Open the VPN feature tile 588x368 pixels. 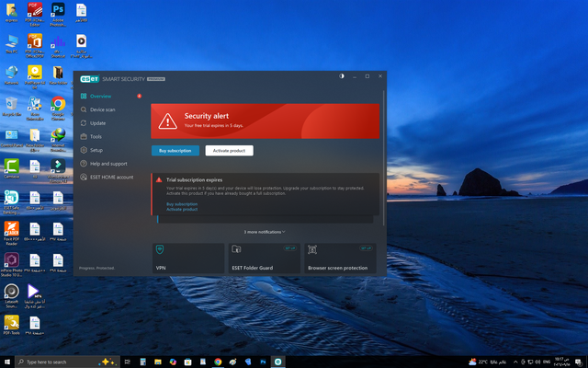pyautogui.click(x=188, y=258)
